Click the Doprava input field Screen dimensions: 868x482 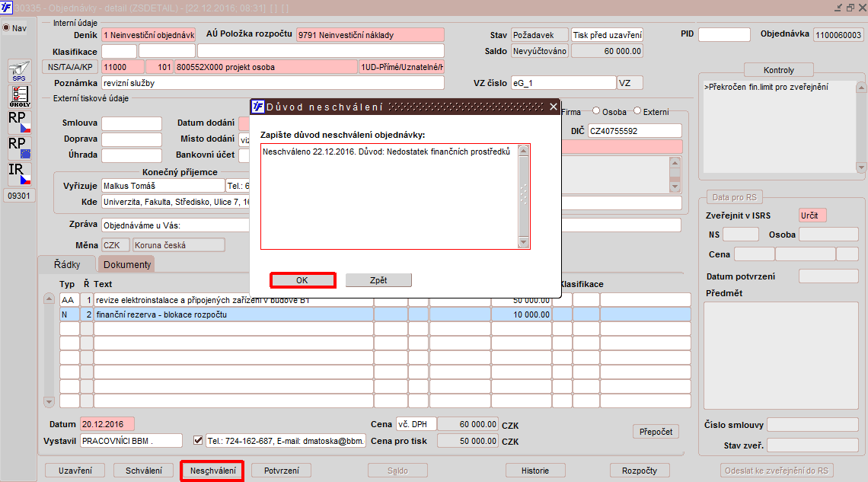(x=132, y=139)
